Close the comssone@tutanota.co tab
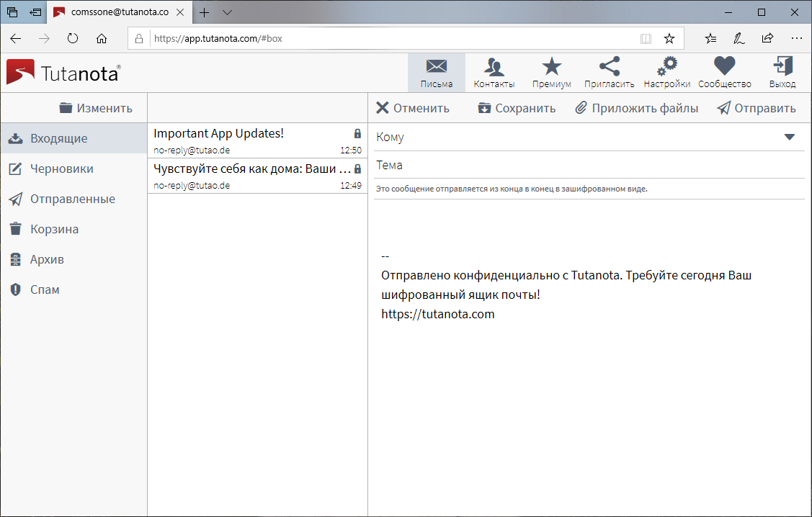This screenshot has width=812, height=517. click(180, 12)
